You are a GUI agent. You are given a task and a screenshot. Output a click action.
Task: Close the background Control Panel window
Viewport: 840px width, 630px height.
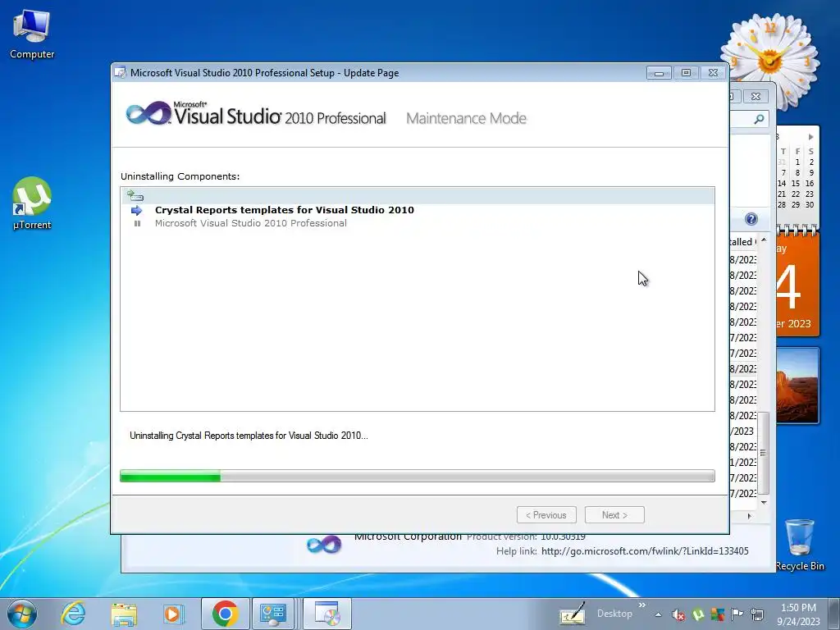[756, 97]
